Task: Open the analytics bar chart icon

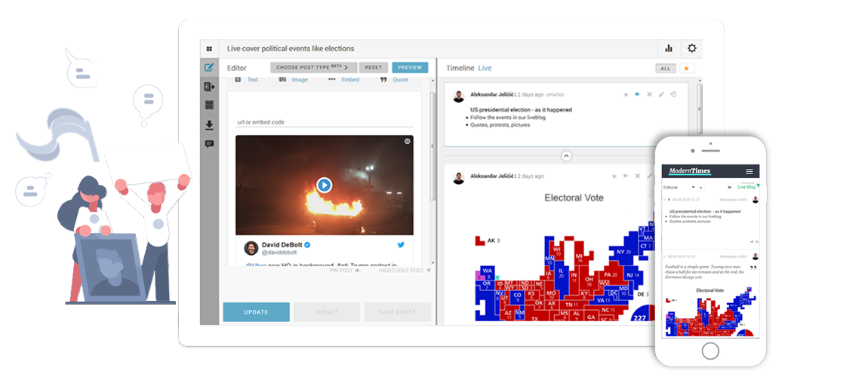Action: click(x=669, y=49)
